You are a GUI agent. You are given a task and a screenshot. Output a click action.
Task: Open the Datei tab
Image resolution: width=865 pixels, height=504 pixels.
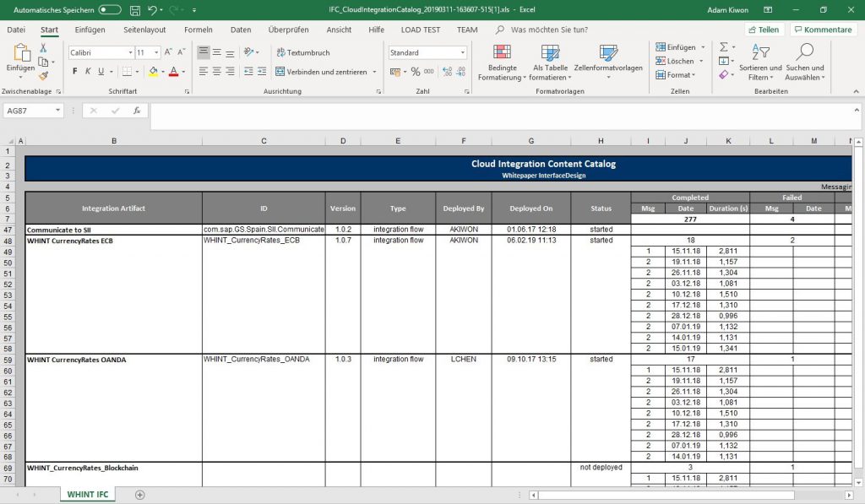pos(16,30)
